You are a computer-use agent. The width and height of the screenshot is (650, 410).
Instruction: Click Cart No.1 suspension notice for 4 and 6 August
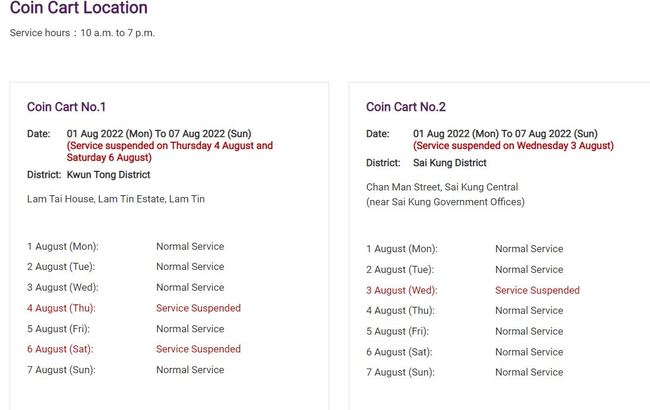click(x=169, y=151)
